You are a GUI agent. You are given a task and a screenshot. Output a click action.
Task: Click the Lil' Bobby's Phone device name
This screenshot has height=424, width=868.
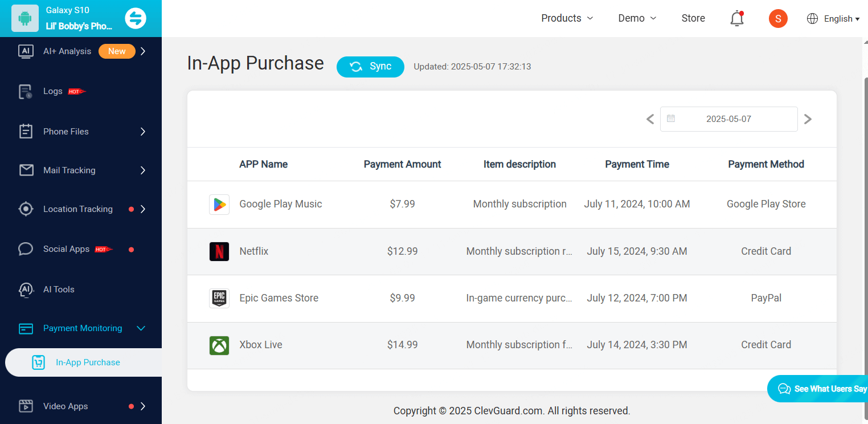click(x=79, y=26)
